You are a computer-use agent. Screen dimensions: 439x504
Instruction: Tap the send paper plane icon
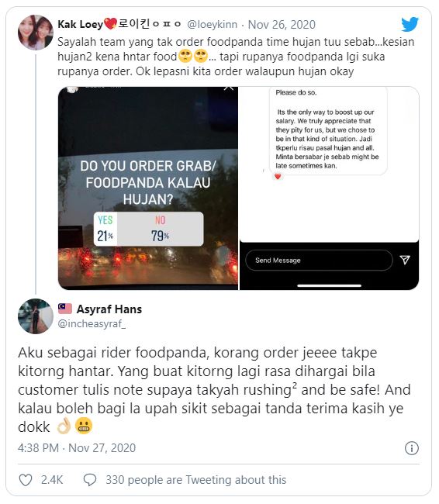click(405, 260)
